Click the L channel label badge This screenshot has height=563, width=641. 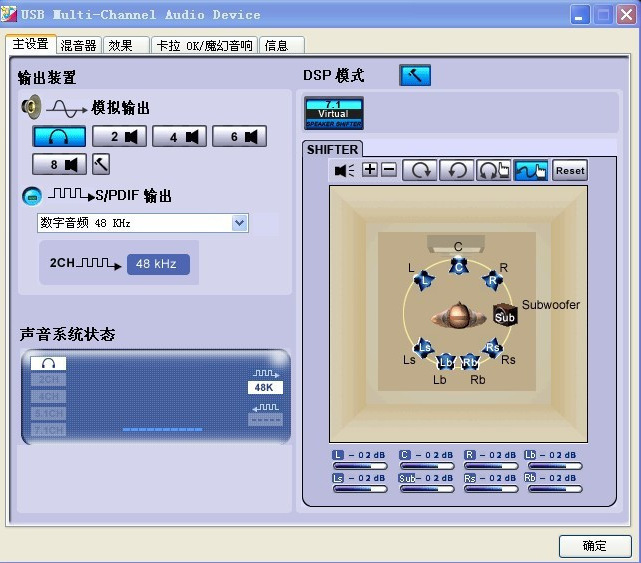tap(338, 455)
